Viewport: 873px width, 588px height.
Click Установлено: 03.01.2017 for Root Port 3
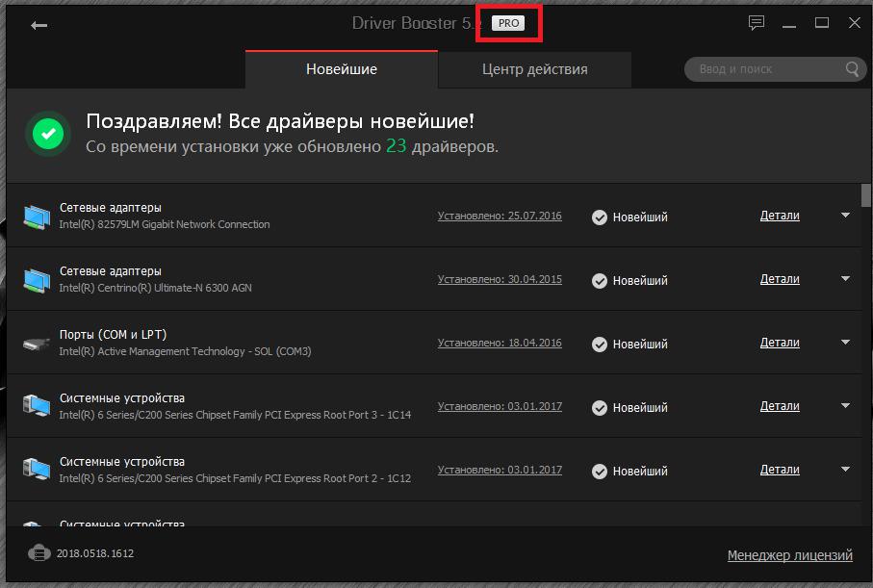pyautogui.click(x=500, y=406)
